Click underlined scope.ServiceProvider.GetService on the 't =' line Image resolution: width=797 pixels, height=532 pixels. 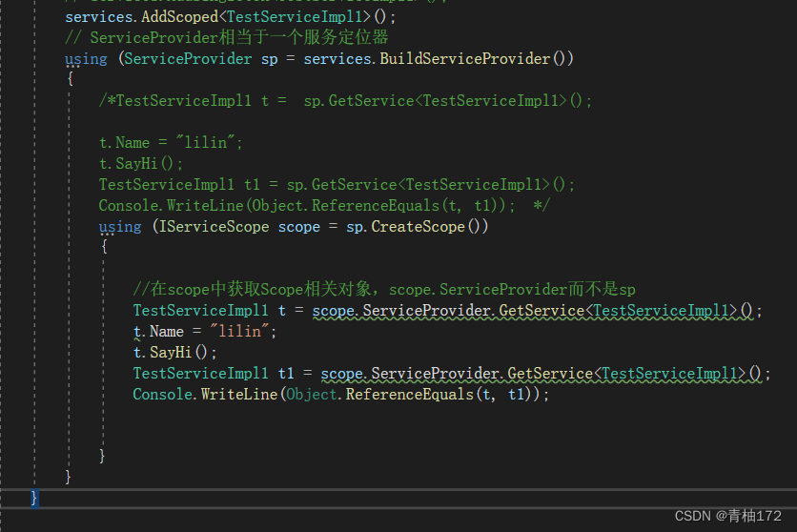(533, 311)
